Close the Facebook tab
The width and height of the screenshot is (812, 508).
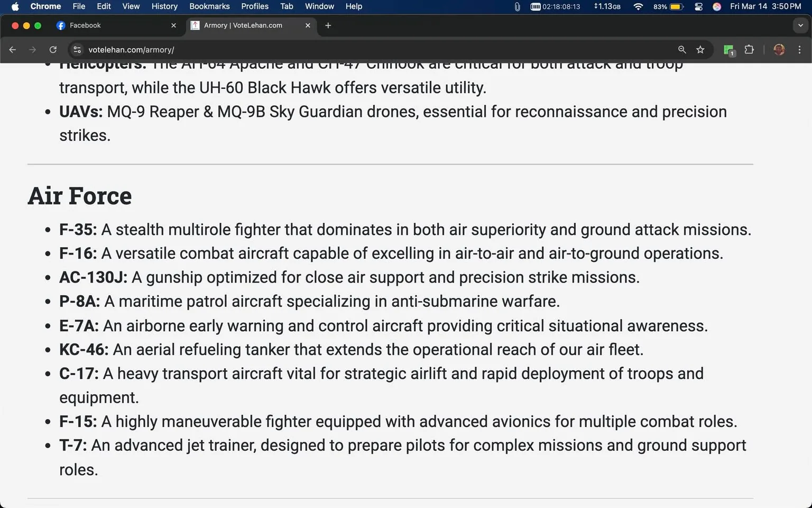point(173,25)
